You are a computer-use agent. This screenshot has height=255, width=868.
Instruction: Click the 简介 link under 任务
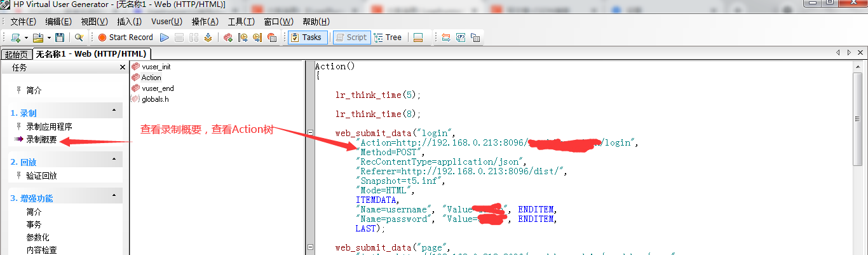(34, 91)
